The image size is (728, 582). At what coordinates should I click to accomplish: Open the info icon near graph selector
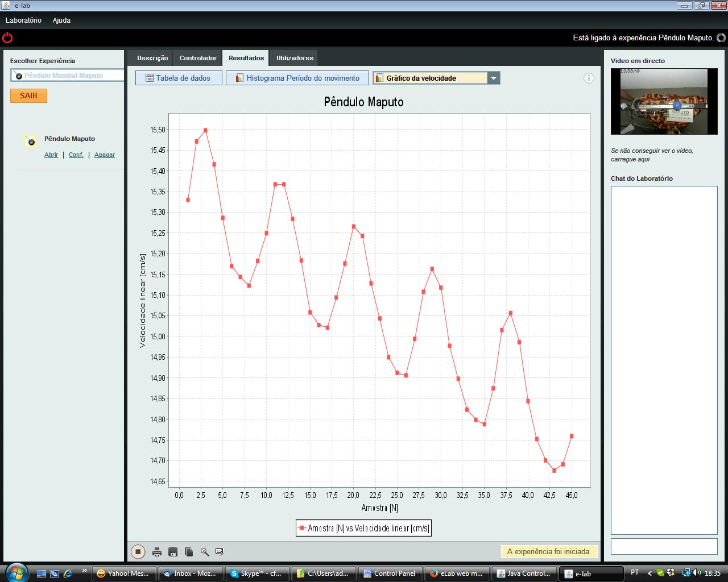point(589,78)
